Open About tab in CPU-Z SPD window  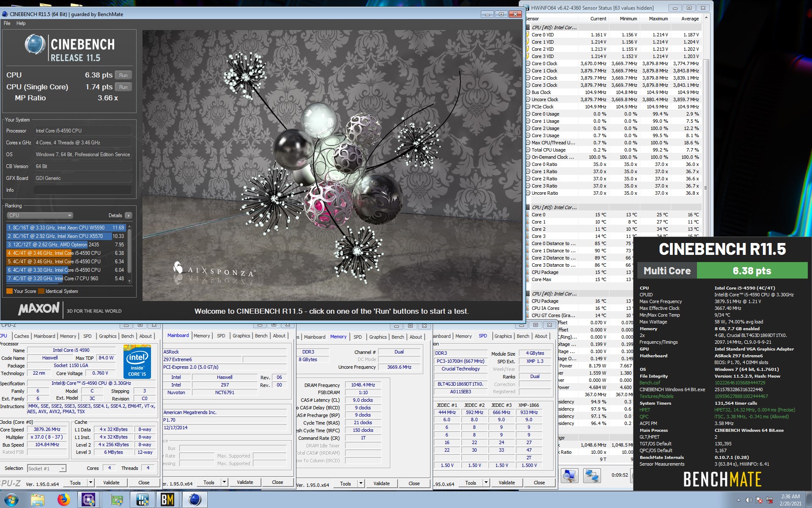541,336
